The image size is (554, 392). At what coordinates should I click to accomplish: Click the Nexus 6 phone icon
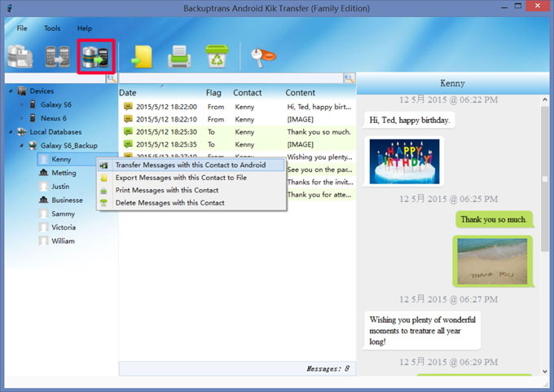click(x=33, y=117)
